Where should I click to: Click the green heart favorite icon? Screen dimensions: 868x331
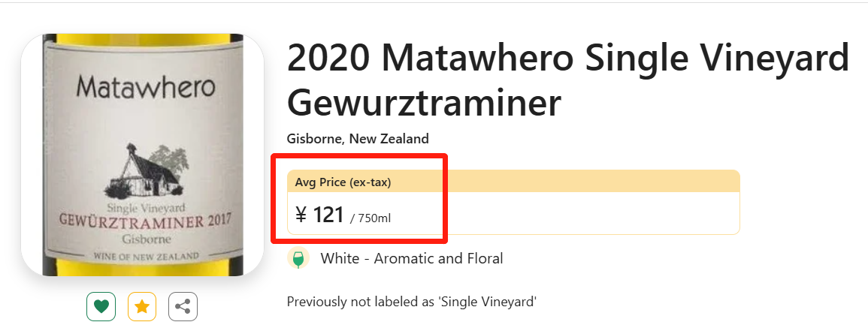point(101,306)
